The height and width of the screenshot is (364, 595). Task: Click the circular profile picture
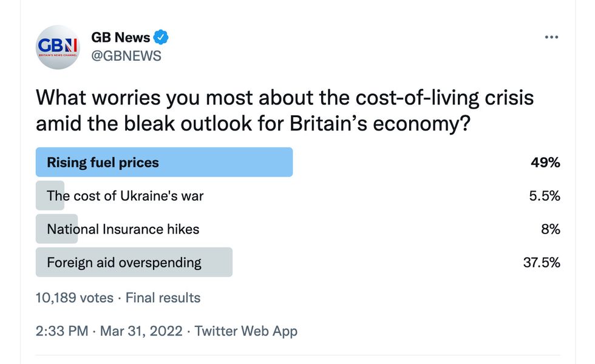pyautogui.click(x=57, y=47)
